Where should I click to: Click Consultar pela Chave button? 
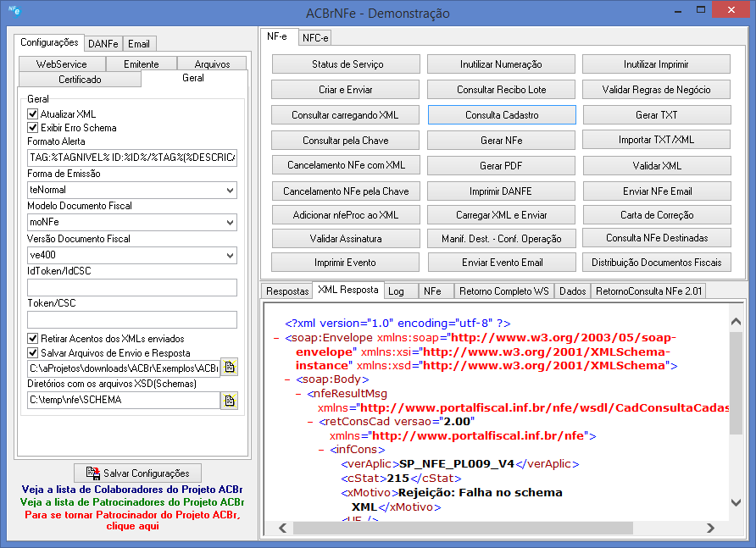[345, 141]
